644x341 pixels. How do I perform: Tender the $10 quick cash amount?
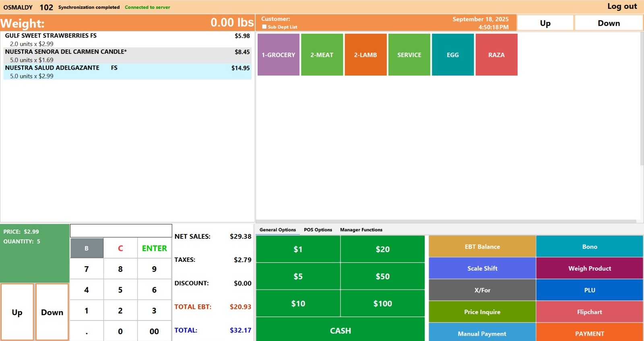[x=298, y=304]
